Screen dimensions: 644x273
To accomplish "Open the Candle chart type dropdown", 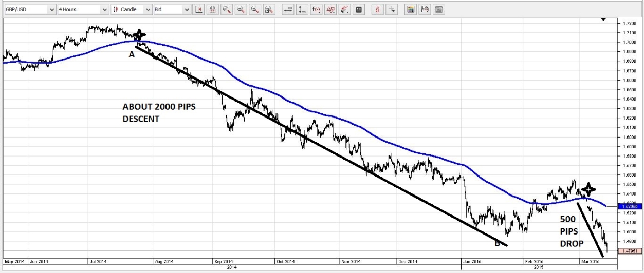I will pyautogui.click(x=132, y=9).
